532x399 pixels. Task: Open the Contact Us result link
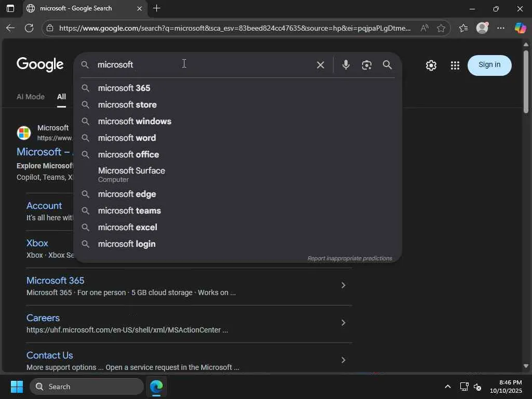click(x=49, y=355)
